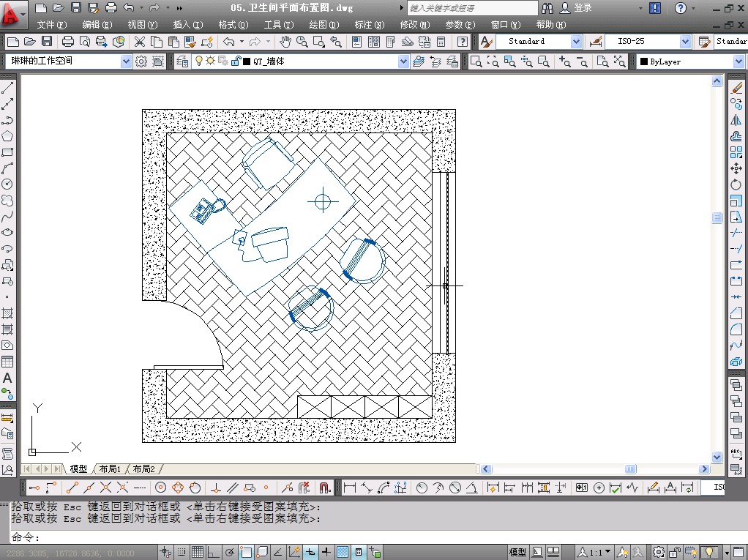Viewport: 748px width, 560px height.
Task: Select the Circle draw tool
Action: 7,184
